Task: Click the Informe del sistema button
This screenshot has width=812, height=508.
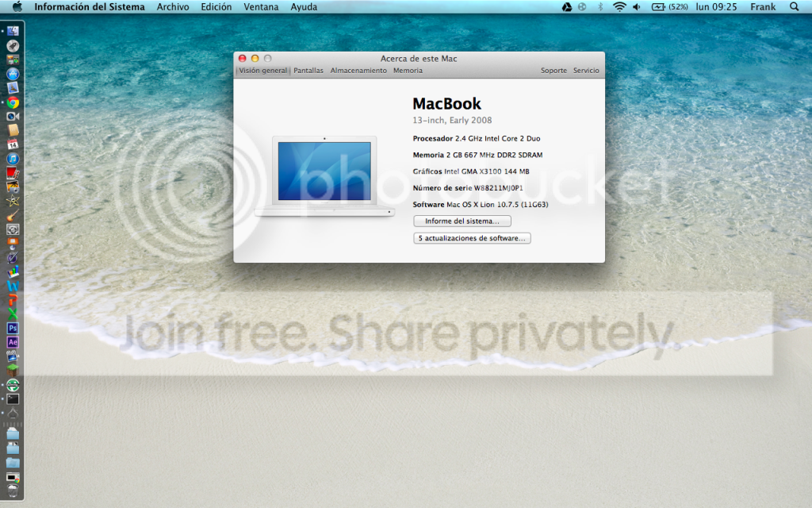Action: [x=462, y=221]
